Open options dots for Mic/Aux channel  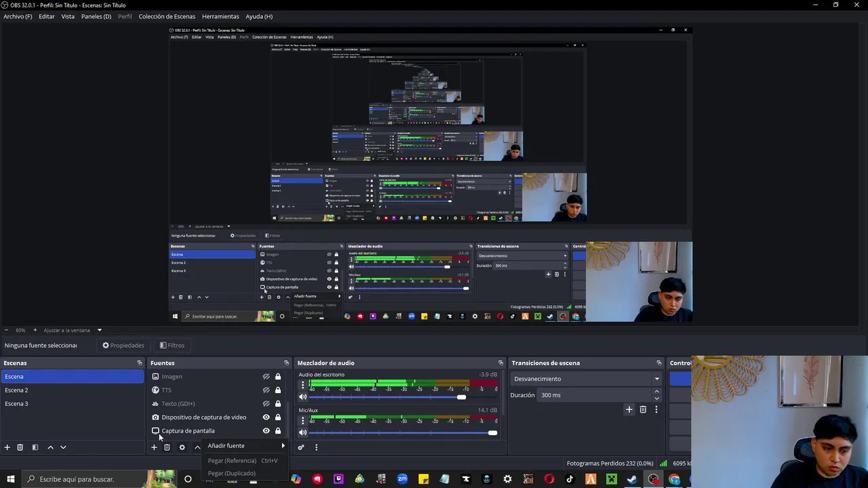302,420
